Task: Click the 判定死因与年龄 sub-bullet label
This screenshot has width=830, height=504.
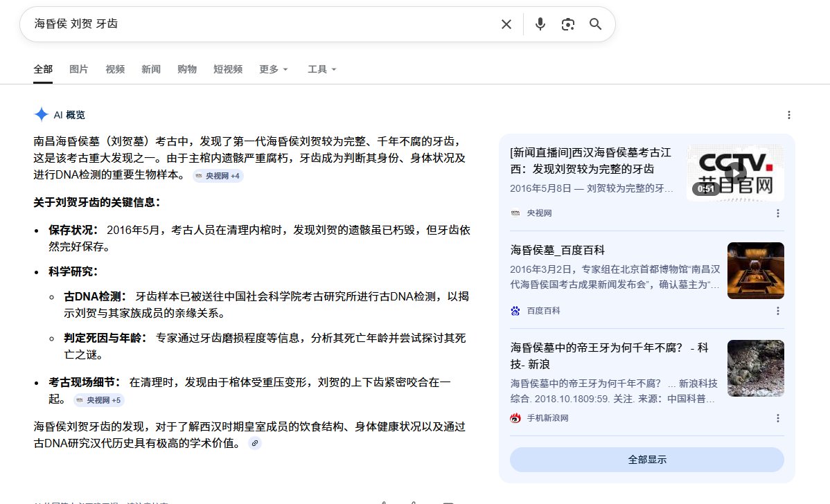Action: pyautogui.click(x=105, y=338)
